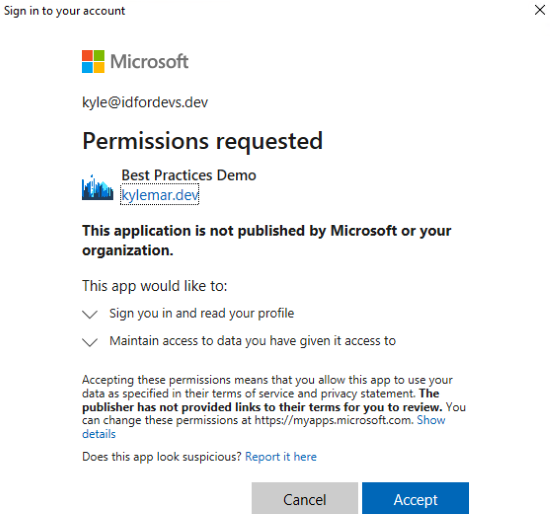Click the Report it here link
550x520 pixels.
281,456
